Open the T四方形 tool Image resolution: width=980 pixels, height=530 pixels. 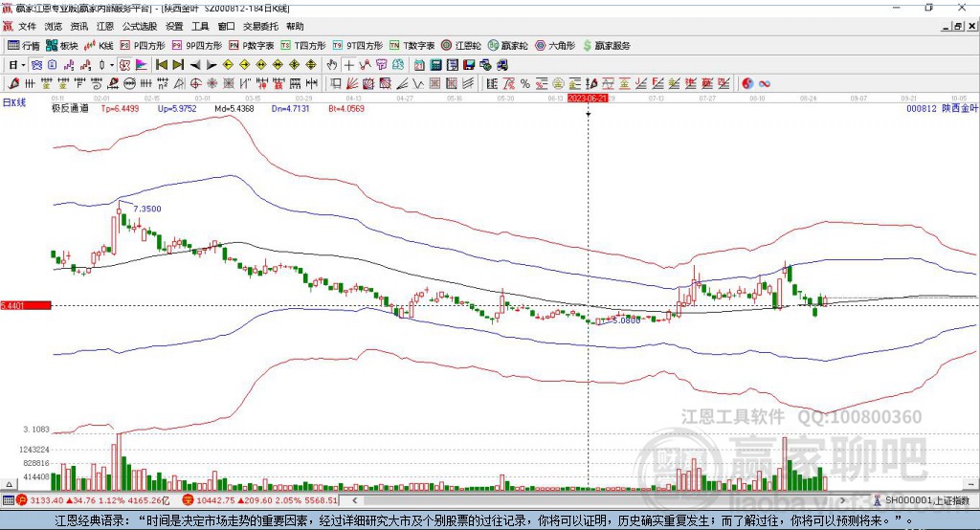point(303,46)
